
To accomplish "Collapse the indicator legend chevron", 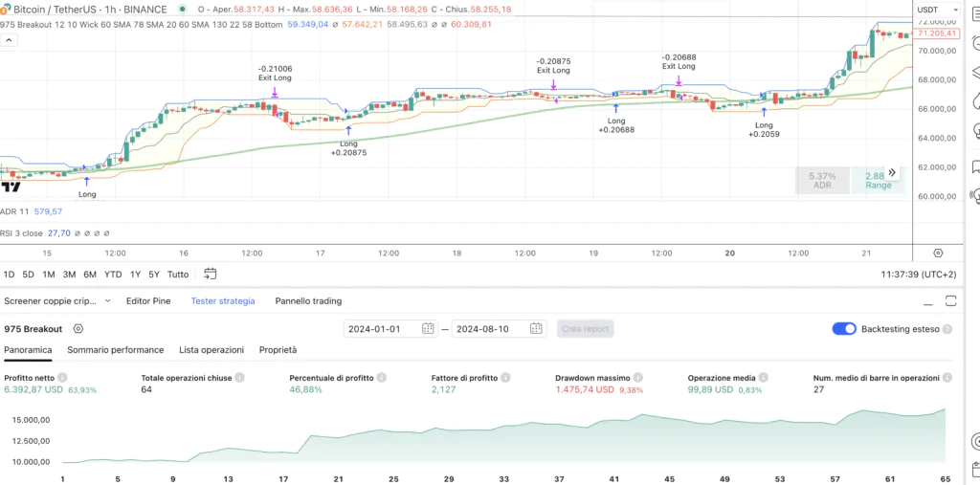I will [9, 40].
